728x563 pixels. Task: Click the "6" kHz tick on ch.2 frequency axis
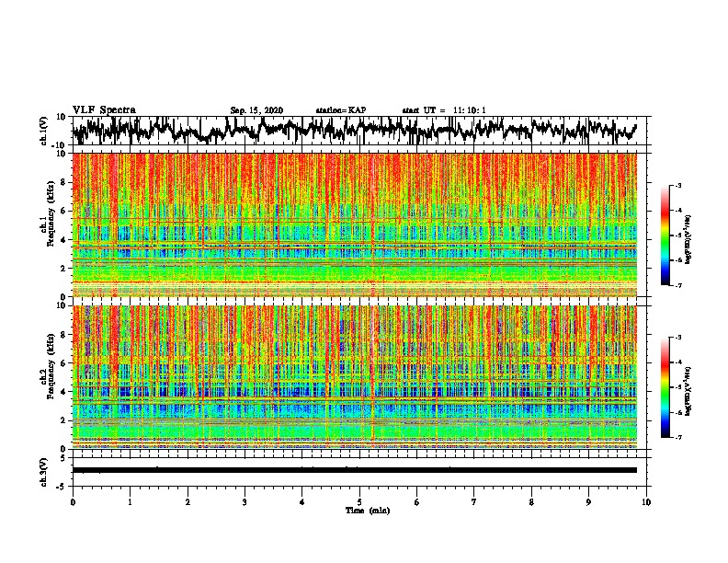pos(64,363)
